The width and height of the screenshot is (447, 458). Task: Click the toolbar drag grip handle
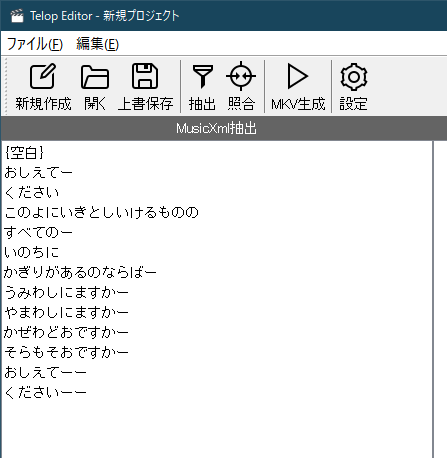click(x=6, y=86)
